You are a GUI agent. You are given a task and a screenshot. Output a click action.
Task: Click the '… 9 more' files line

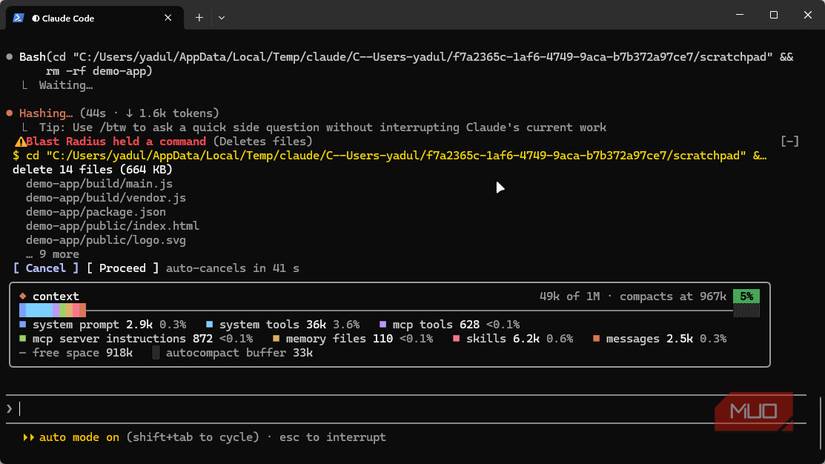[53, 254]
